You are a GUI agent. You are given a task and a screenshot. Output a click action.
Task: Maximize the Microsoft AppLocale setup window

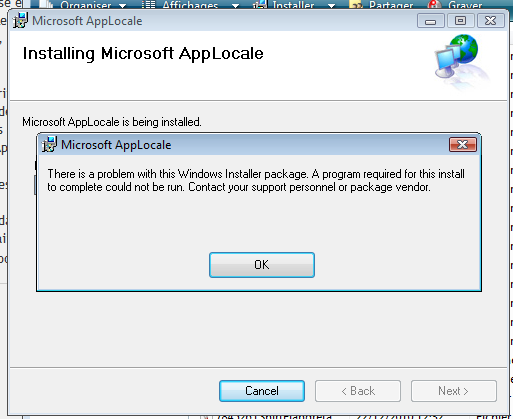461,21
